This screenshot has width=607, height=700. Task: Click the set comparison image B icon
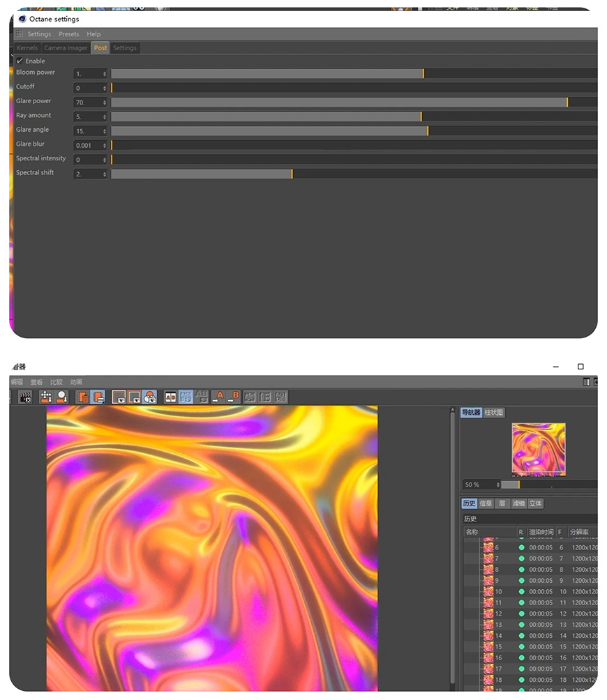(234, 397)
